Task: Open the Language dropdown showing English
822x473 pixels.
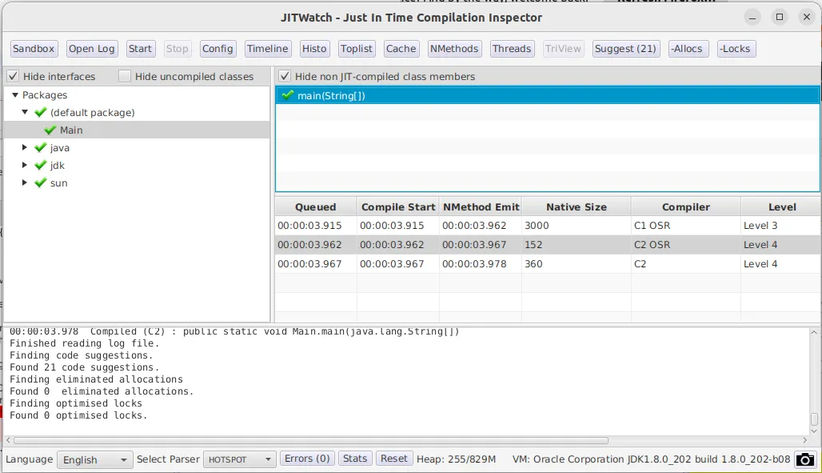Action: (94, 460)
